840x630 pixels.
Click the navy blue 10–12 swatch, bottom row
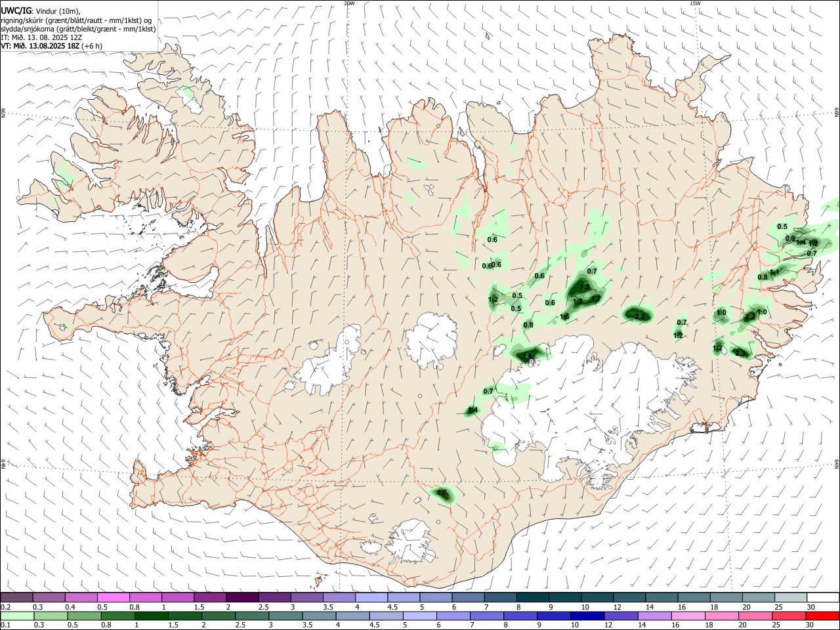tap(587, 616)
